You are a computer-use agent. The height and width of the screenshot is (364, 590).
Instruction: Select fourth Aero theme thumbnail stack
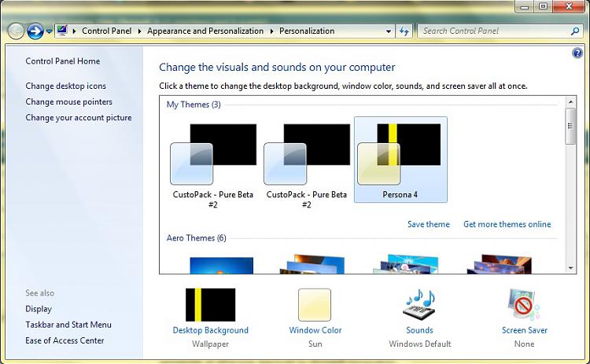[500, 264]
